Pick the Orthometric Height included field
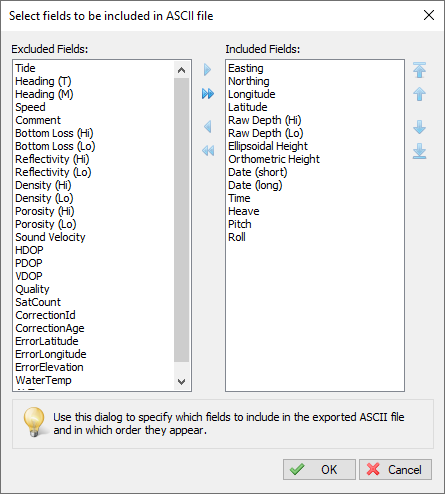Screen dimensions: 445x494 [x=274, y=159]
